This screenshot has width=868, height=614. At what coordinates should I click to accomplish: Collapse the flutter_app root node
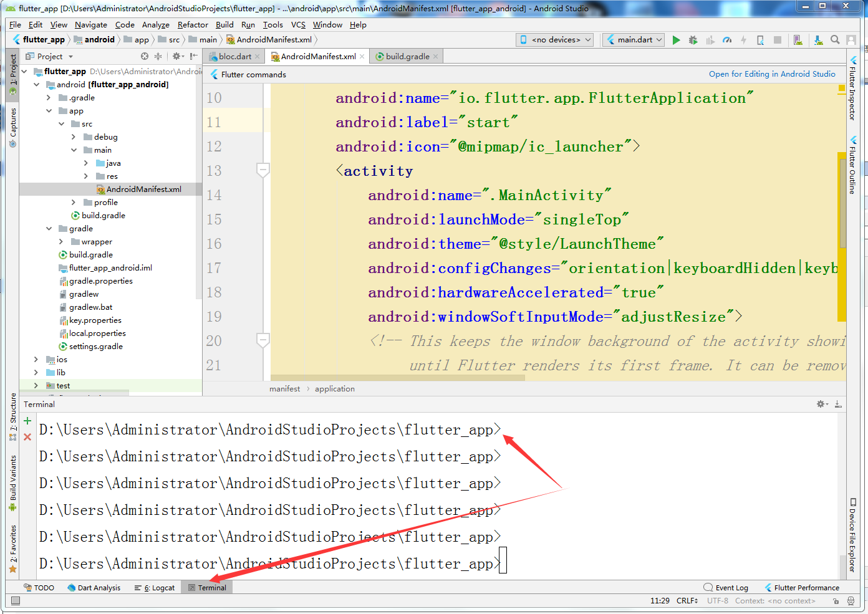click(24, 72)
